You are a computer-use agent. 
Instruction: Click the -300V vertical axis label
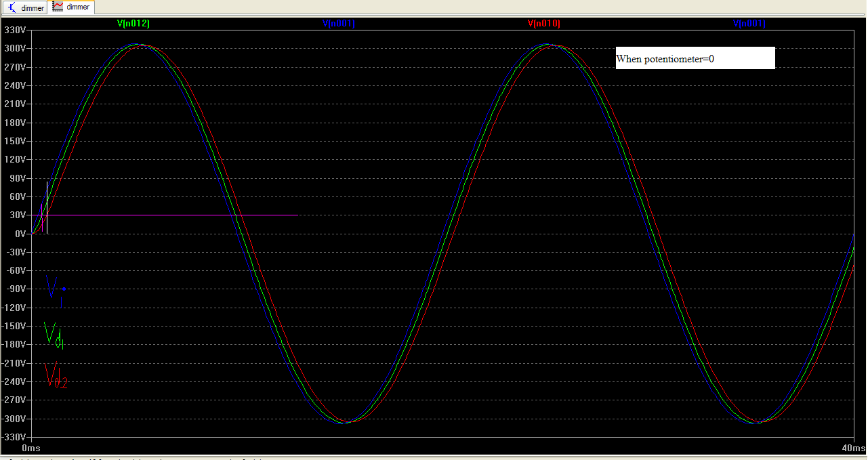click(x=14, y=418)
